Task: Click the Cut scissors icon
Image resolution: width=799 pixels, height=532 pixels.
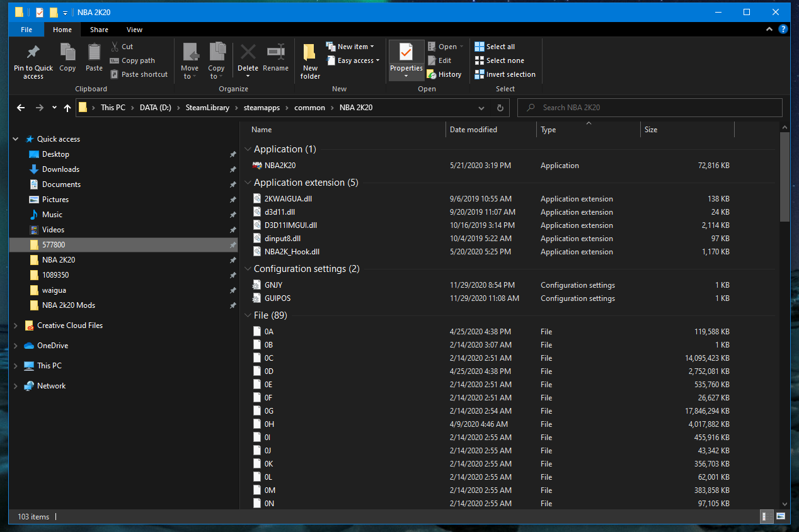Action: [115, 47]
